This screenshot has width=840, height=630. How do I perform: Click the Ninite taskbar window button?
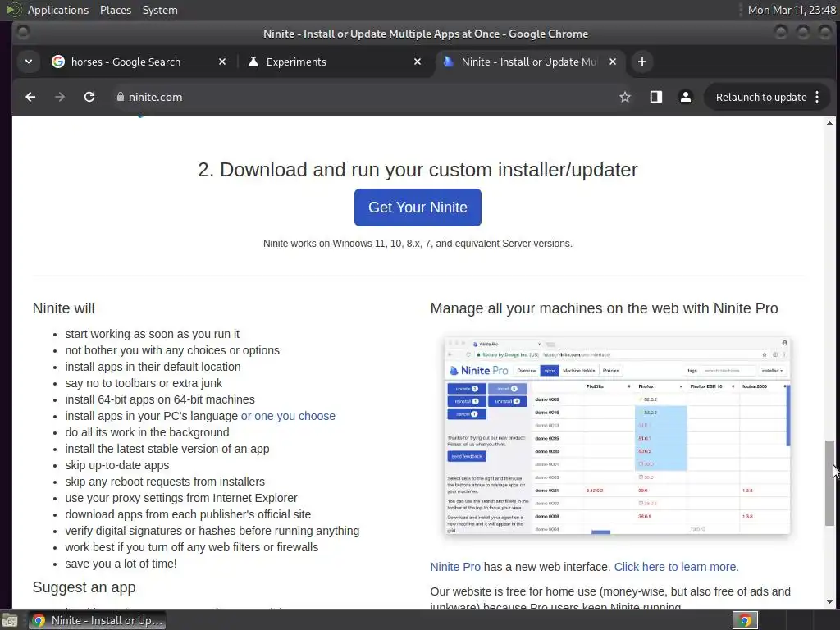click(x=98, y=620)
